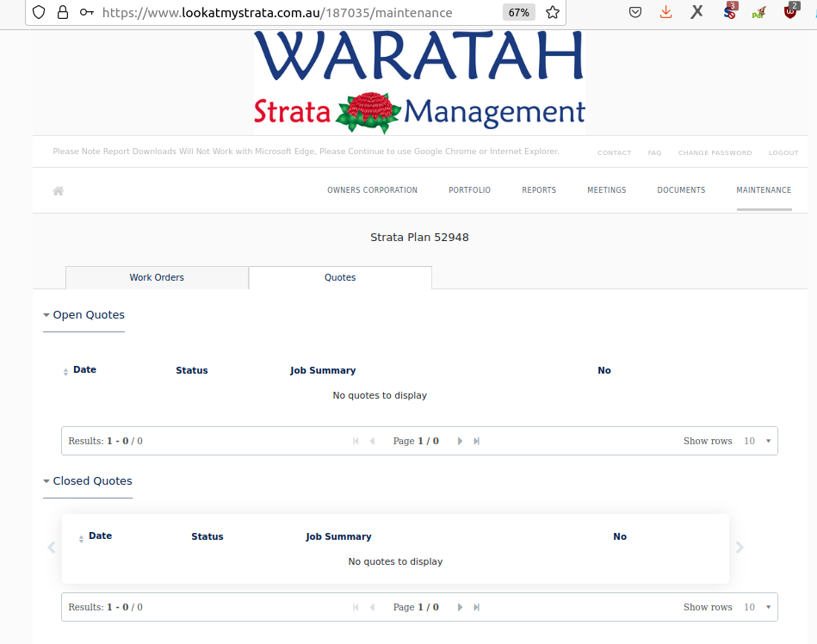
Task: Open the Pocket save icon
Action: tap(634, 13)
